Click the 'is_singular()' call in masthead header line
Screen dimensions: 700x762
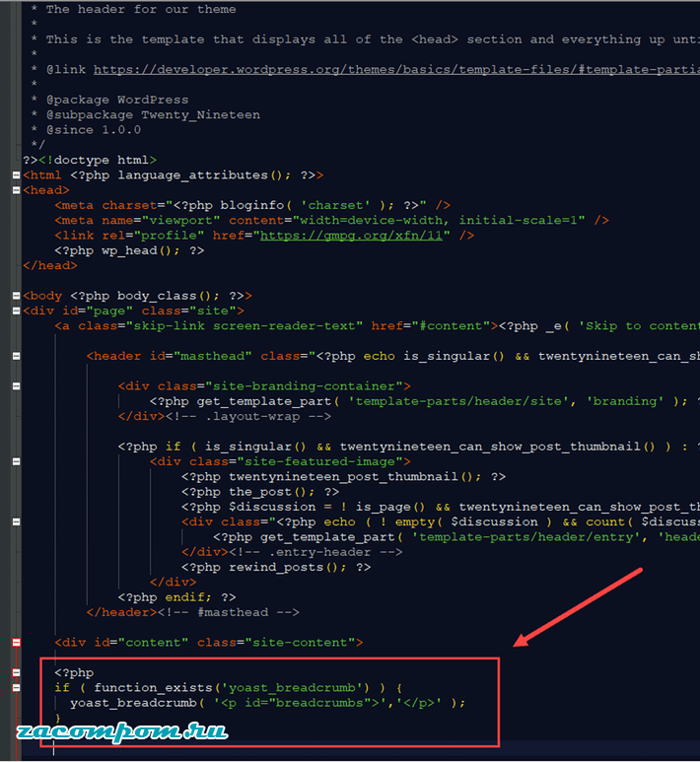(x=455, y=356)
